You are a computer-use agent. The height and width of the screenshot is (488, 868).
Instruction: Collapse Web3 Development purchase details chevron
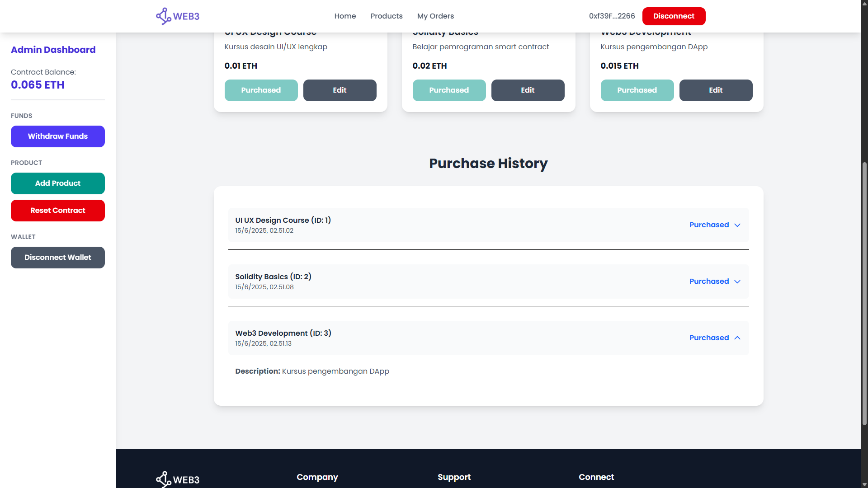(737, 338)
